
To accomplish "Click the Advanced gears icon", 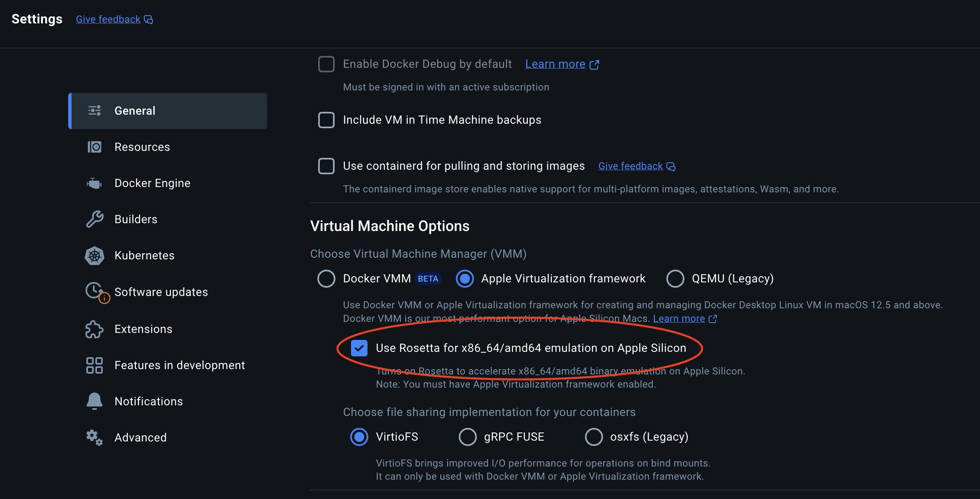I will pyautogui.click(x=95, y=437).
